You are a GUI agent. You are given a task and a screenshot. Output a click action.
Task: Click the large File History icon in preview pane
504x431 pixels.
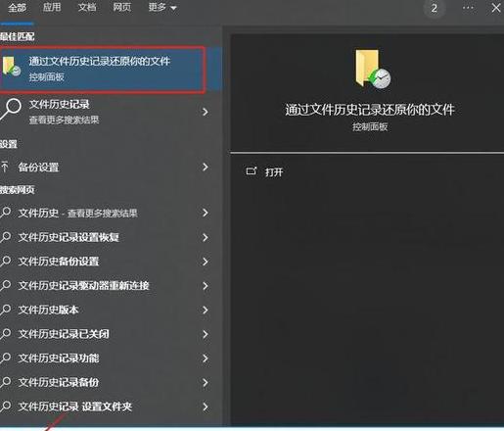click(373, 69)
